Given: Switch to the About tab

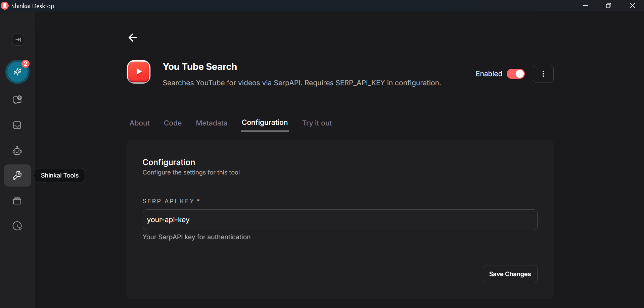Looking at the screenshot, I should [x=140, y=123].
